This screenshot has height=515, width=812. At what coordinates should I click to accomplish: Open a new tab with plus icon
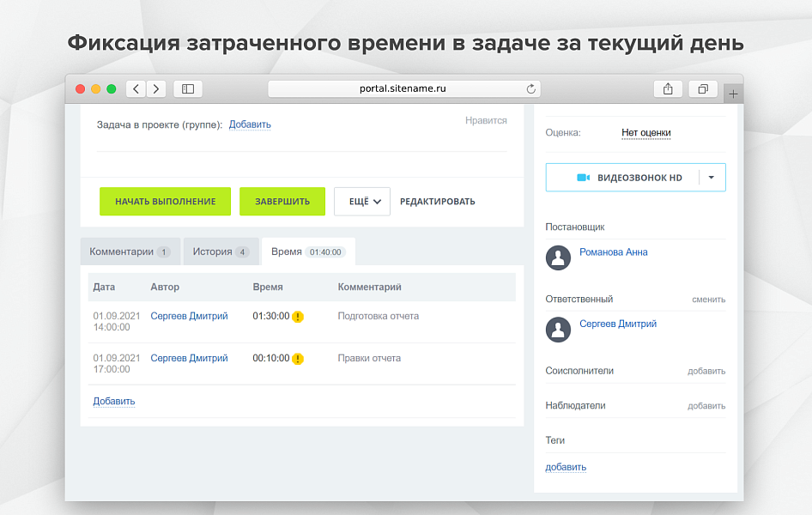pyautogui.click(x=733, y=94)
